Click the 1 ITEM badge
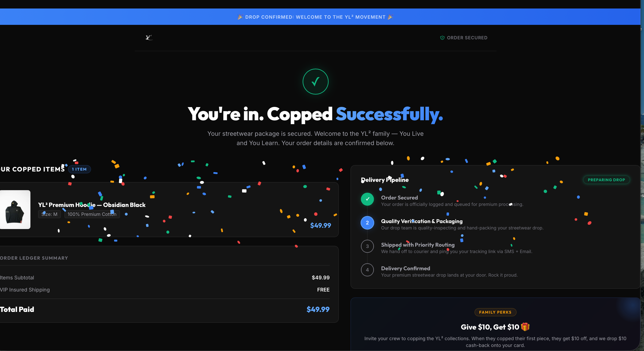This screenshot has width=644, height=351. tap(79, 169)
